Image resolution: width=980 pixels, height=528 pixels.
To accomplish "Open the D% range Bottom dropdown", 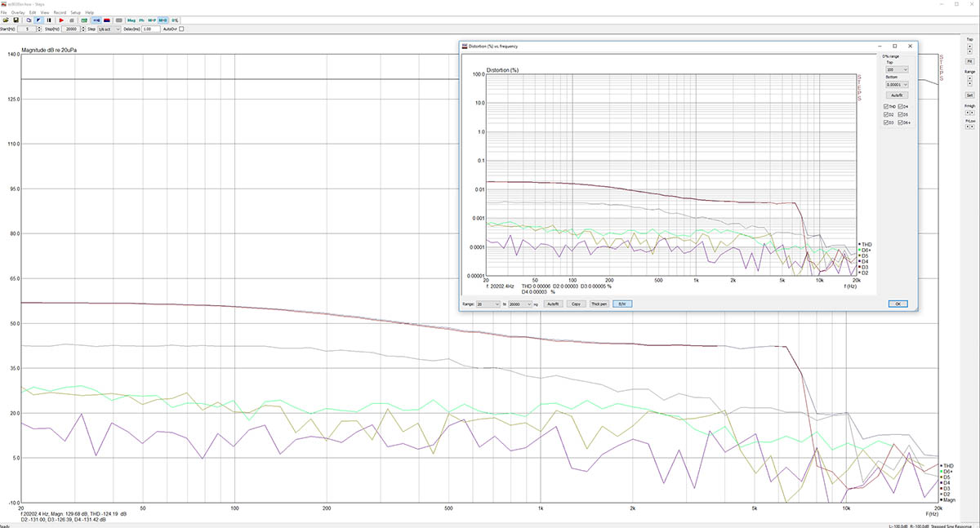I will [x=897, y=85].
